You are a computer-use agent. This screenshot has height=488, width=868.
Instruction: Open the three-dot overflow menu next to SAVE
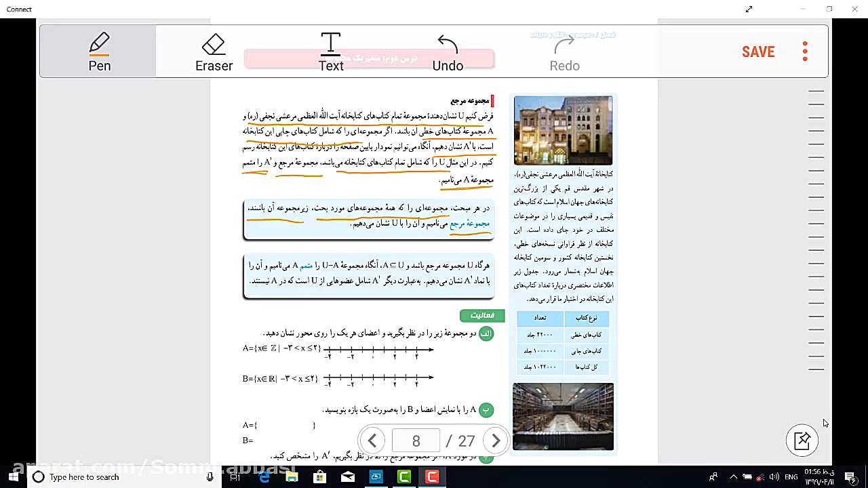805,51
